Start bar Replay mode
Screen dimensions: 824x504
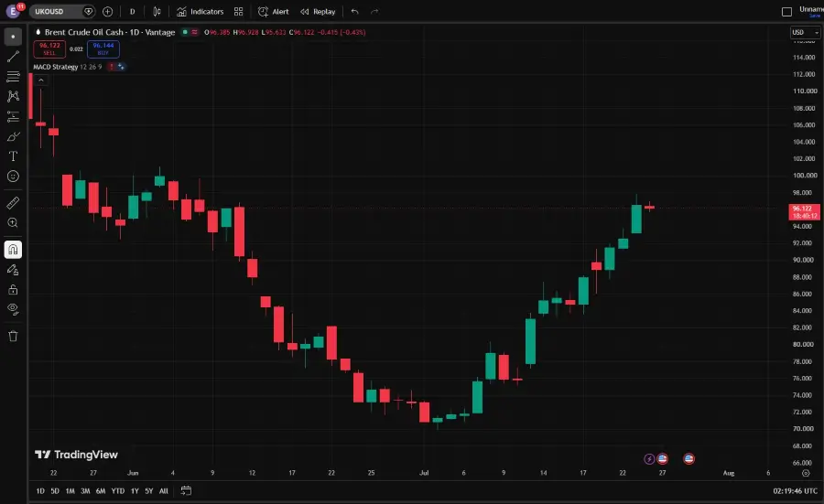(318, 12)
